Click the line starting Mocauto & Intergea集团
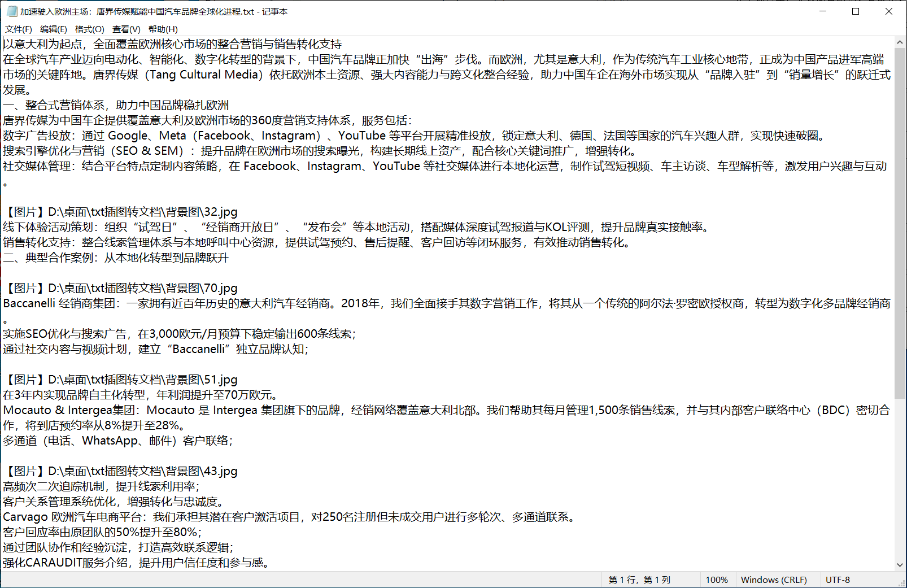907x588 pixels. coord(447,410)
